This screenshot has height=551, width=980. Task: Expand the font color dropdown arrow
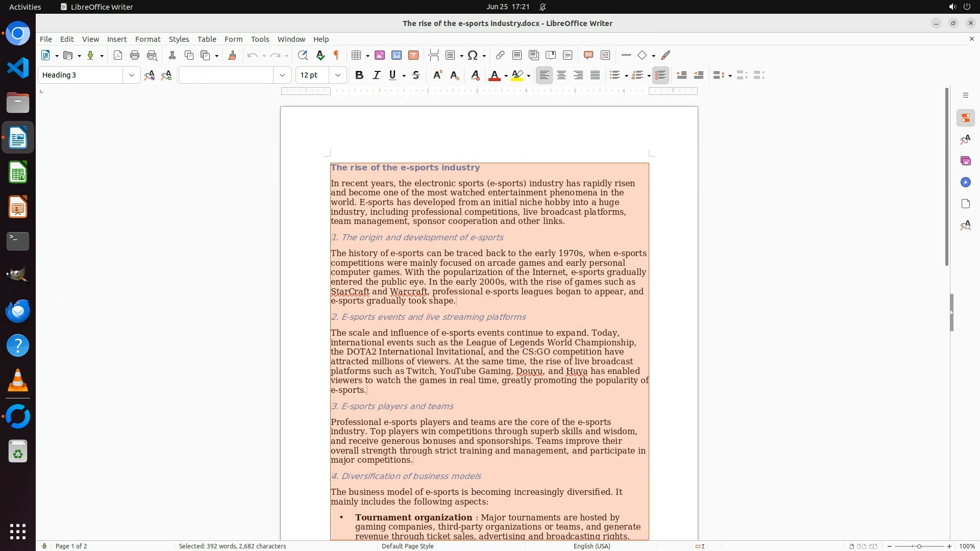click(x=506, y=76)
